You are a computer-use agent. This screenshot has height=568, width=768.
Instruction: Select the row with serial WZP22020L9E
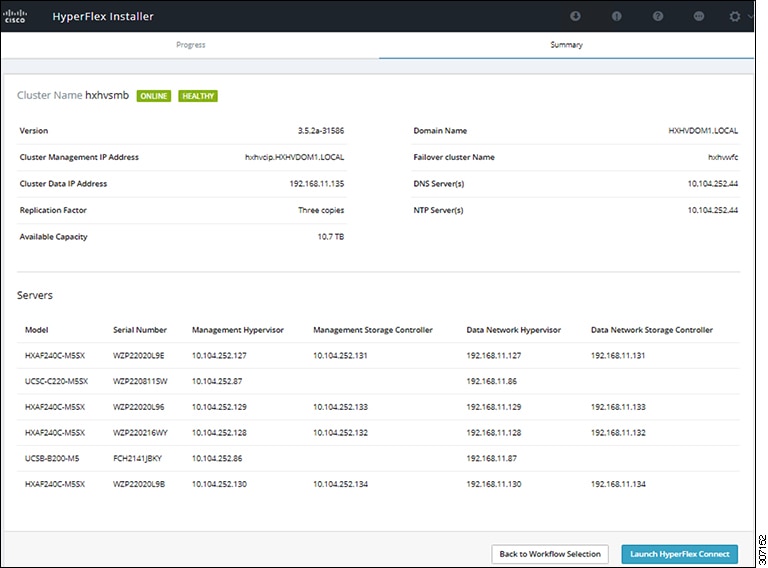tap(140, 355)
